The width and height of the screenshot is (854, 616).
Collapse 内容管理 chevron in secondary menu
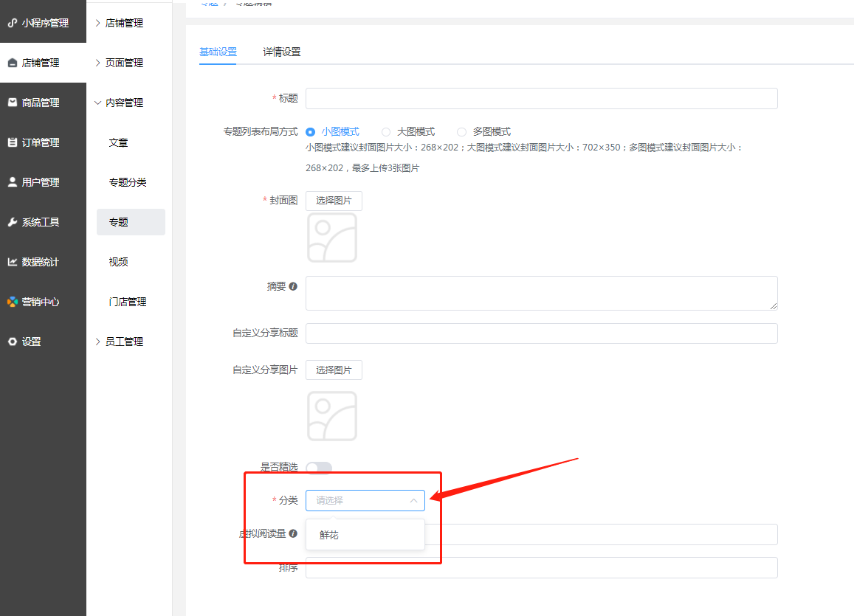(97, 103)
